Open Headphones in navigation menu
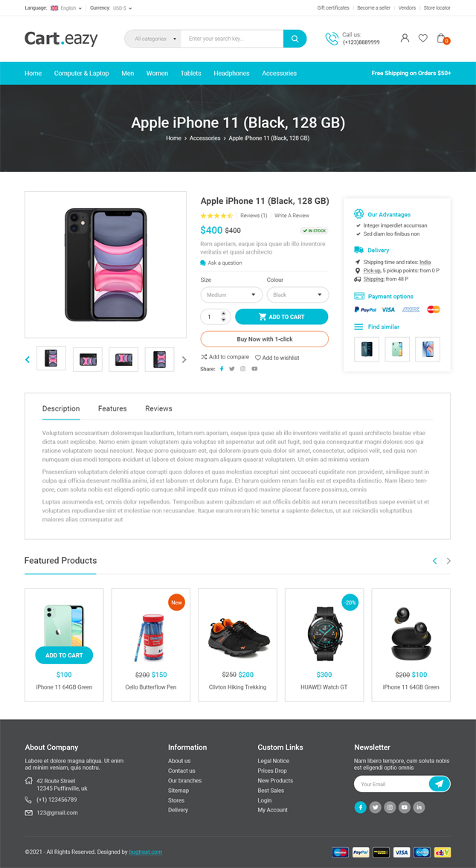 pos(231,73)
